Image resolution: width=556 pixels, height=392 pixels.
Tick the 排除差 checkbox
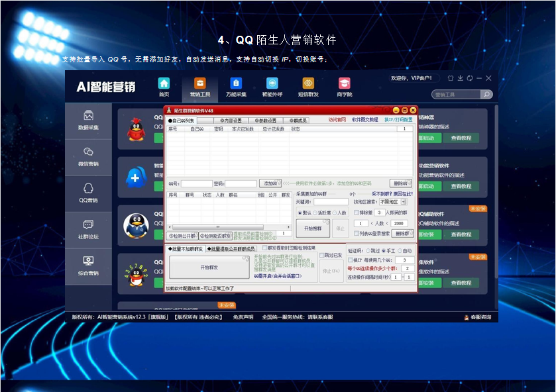tap(357, 213)
